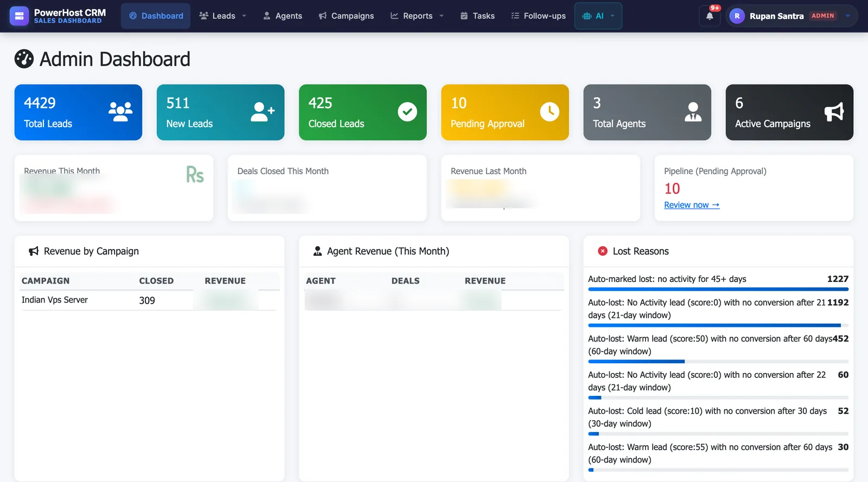Click the lost reason count 1227
The width and height of the screenshot is (868, 482).
[838, 279]
